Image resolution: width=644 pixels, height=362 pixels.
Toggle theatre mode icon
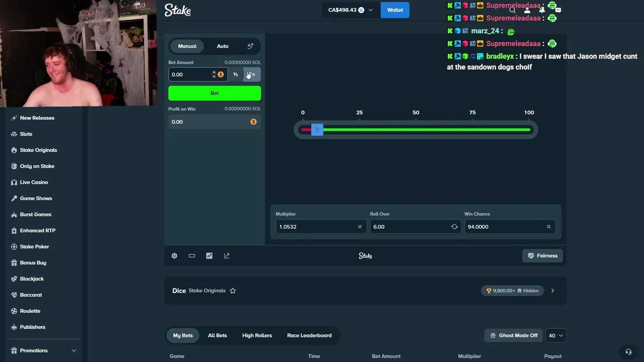coord(192,256)
